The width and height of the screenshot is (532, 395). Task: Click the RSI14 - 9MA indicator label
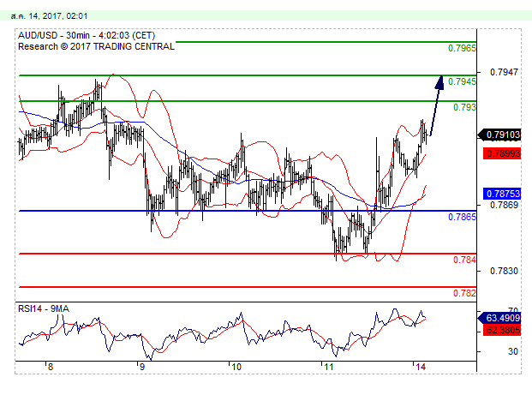click(x=44, y=308)
